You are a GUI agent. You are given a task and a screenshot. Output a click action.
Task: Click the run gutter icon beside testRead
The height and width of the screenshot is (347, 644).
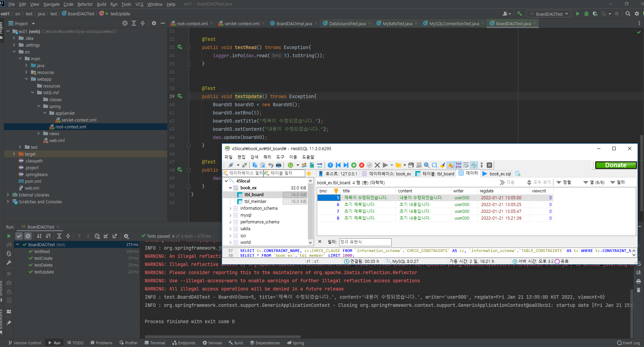(180, 47)
